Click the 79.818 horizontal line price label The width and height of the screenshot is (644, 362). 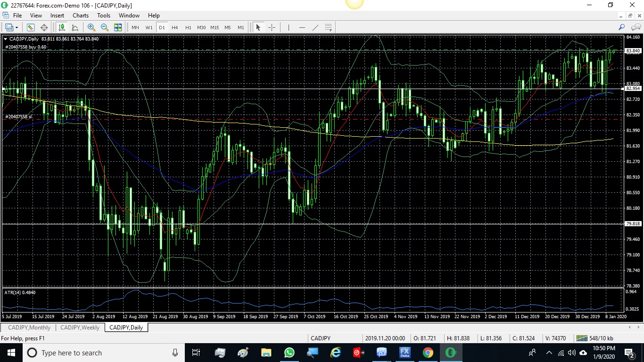pyautogui.click(x=633, y=224)
